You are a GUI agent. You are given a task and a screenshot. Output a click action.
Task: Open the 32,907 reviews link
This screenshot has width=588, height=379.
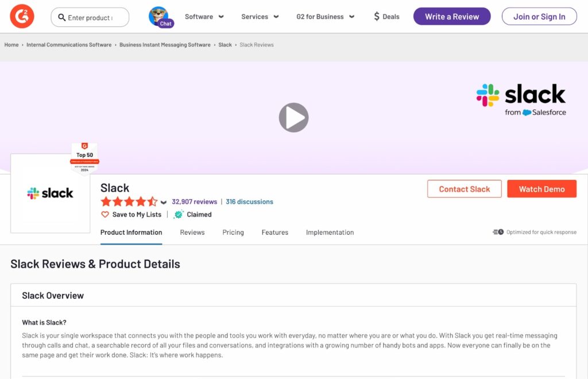point(194,202)
